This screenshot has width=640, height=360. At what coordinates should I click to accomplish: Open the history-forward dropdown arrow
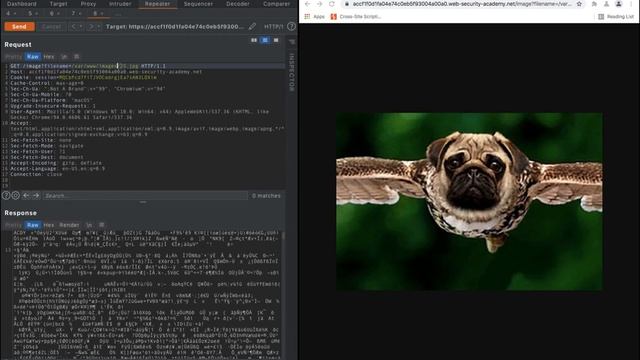[98, 27]
